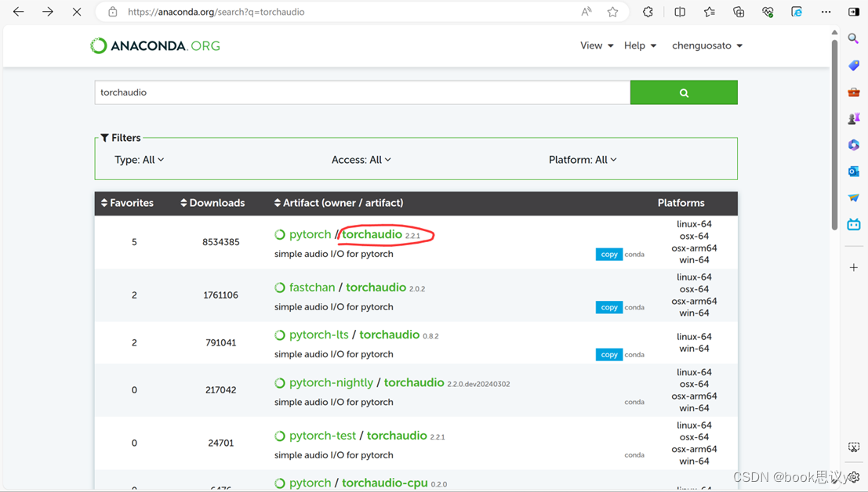
Task: Open the chenguosato account menu
Action: click(707, 45)
